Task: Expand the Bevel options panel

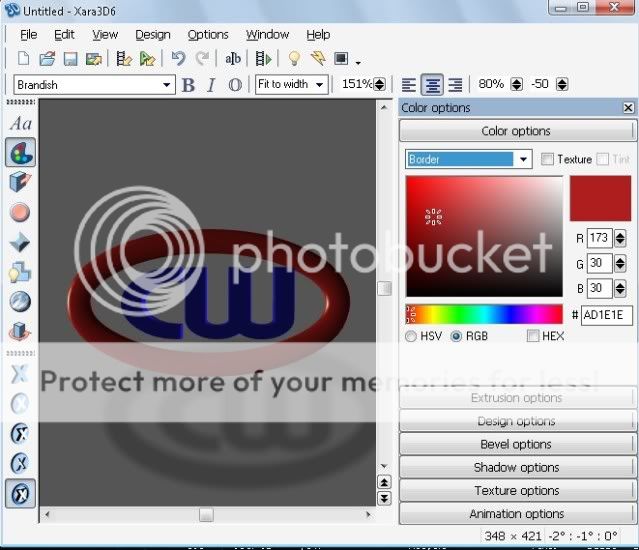Action: point(516,444)
